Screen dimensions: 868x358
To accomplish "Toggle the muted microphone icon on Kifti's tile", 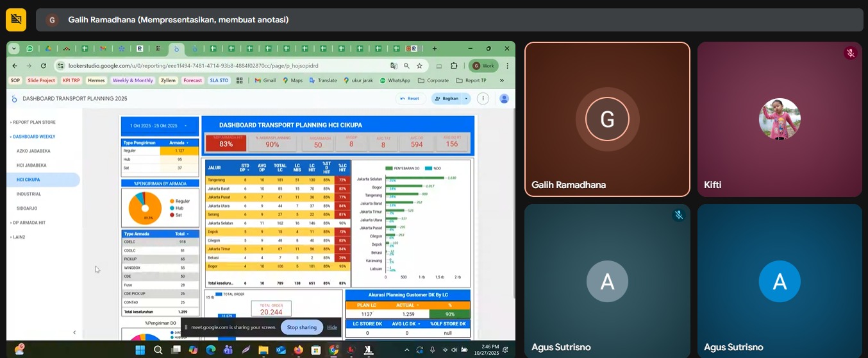I will tap(850, 53).
